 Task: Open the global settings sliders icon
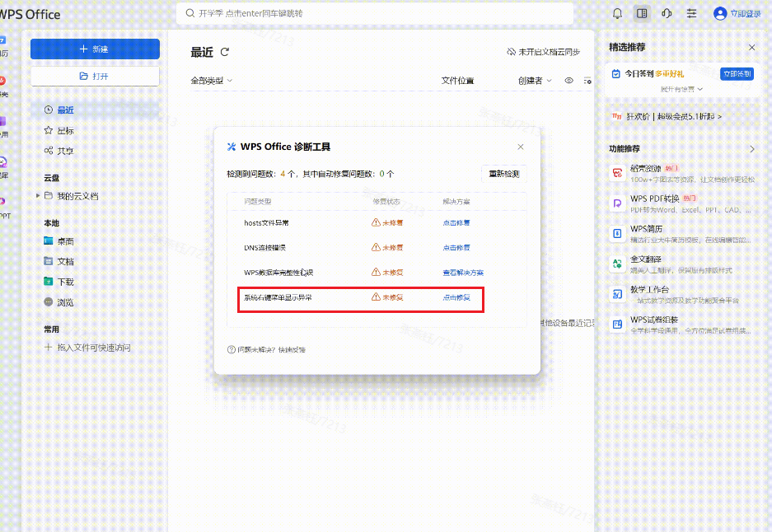692,13
